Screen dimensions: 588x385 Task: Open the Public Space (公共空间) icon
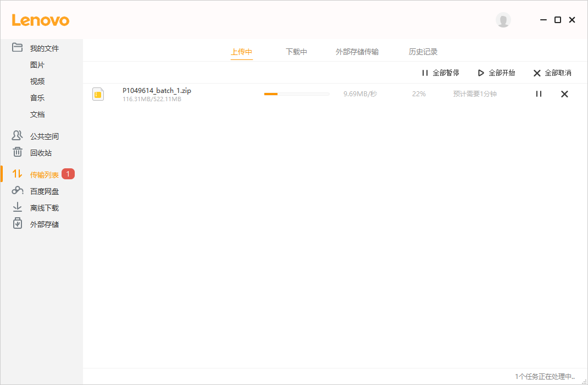click(x=18, y=136)
